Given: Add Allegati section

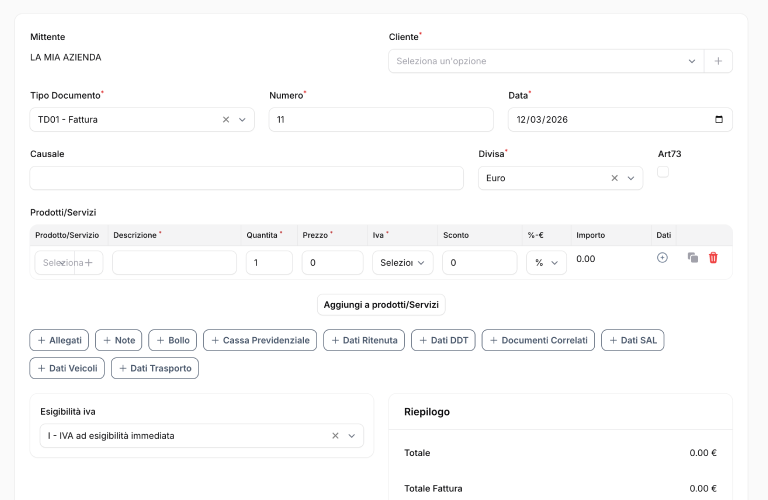Looking at the screenshot, I should coord(60,340).
